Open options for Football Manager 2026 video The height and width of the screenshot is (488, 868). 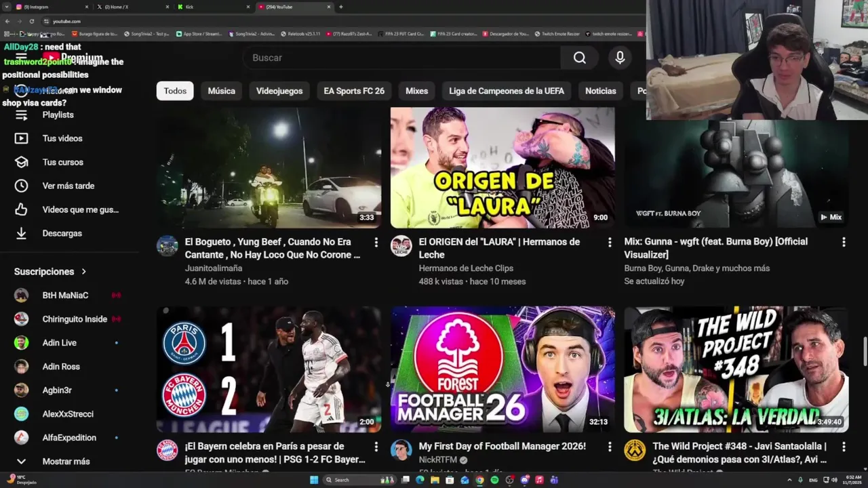click(610, 447)
